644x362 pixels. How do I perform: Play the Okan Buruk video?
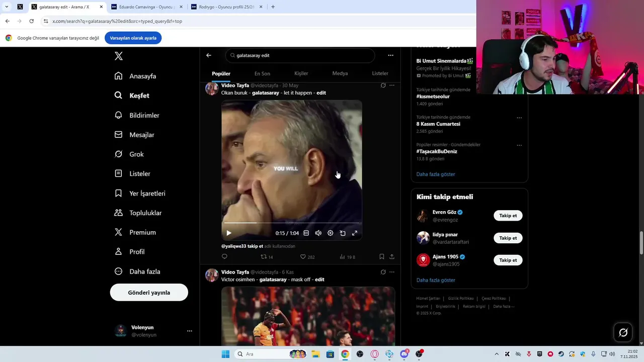point(229,233)
